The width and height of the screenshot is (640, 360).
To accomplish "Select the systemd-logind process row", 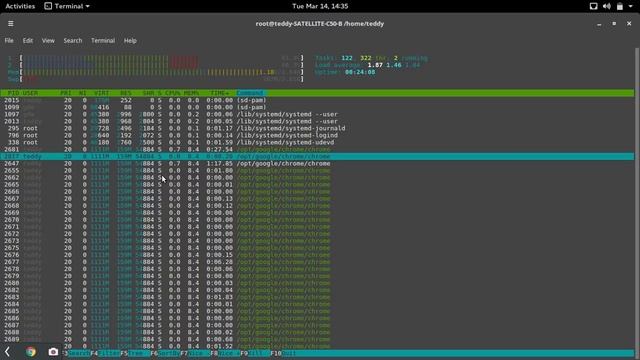I will (x=317, y=136).
